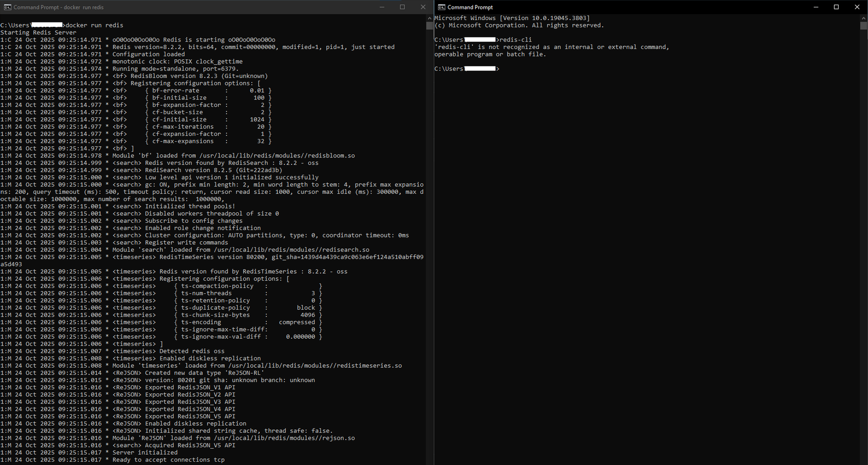The image size is (868, 465).
Task: Click the 'ts-encoding' compressed row
Action: 162,322
